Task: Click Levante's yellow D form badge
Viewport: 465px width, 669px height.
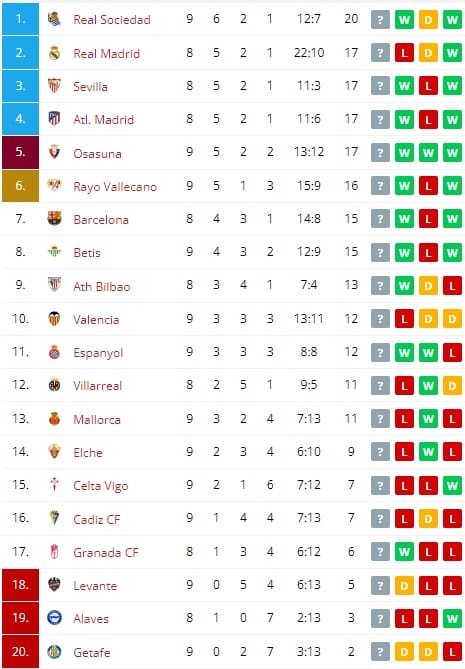Action: tap(404, 586)
